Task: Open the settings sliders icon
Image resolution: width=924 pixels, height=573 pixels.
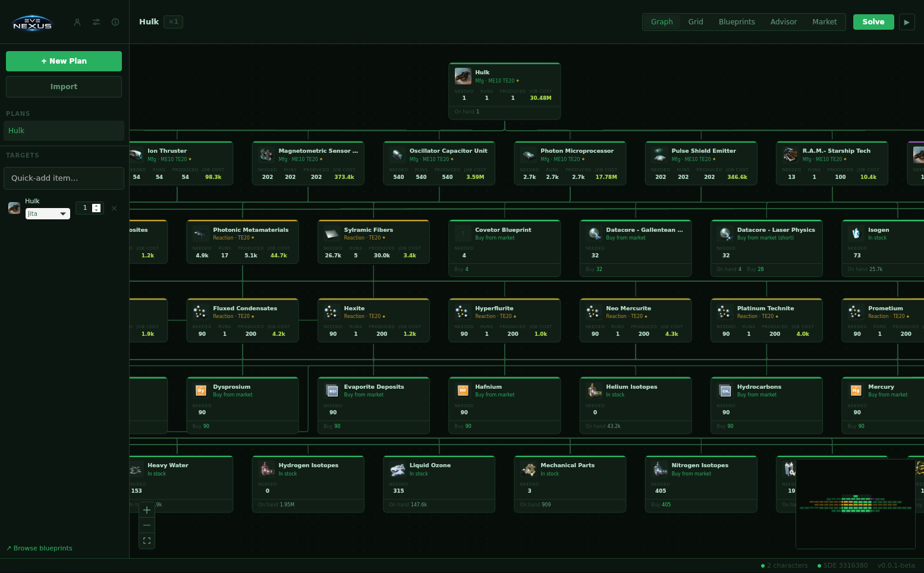Action: pyautogui.click(x=96, y=22)
